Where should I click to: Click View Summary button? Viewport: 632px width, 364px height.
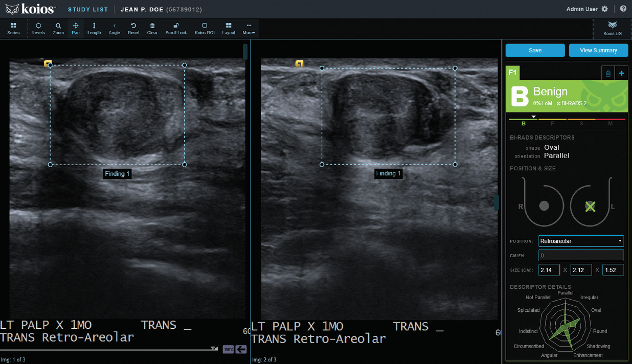tap(598, 50)
